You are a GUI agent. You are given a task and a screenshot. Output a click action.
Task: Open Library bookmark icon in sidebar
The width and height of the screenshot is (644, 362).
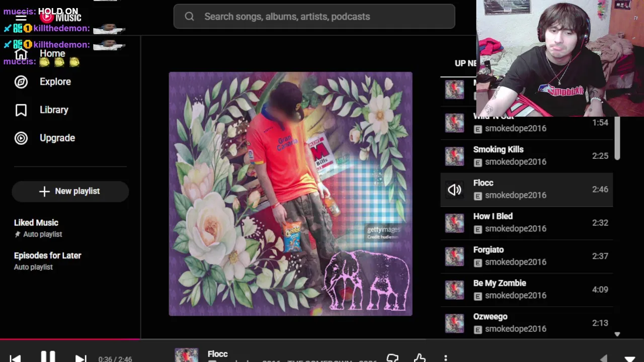click(x=21, y=110)
